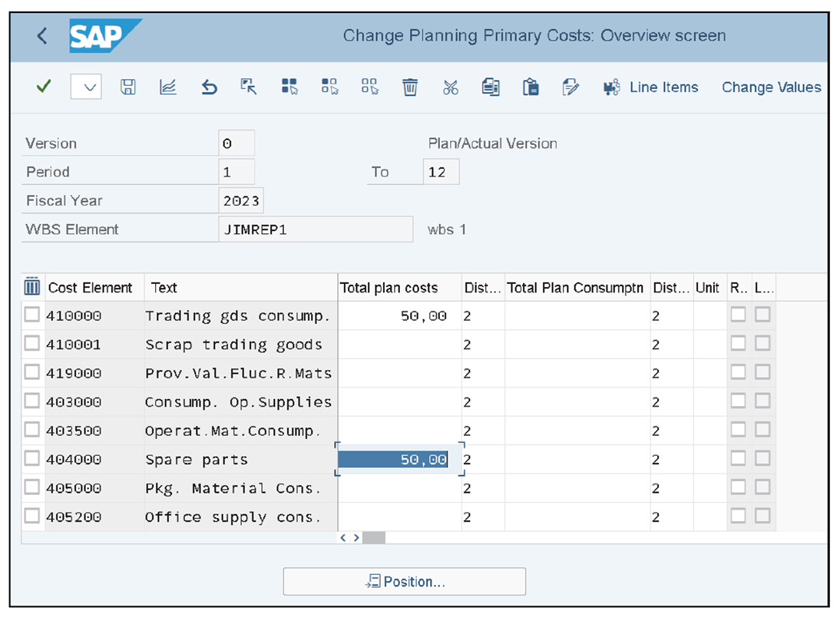Viewport: 840px width, 617px height.
Task: Navigate back with the left chevron
Action: pyautogui.click(x=41, y=35)
